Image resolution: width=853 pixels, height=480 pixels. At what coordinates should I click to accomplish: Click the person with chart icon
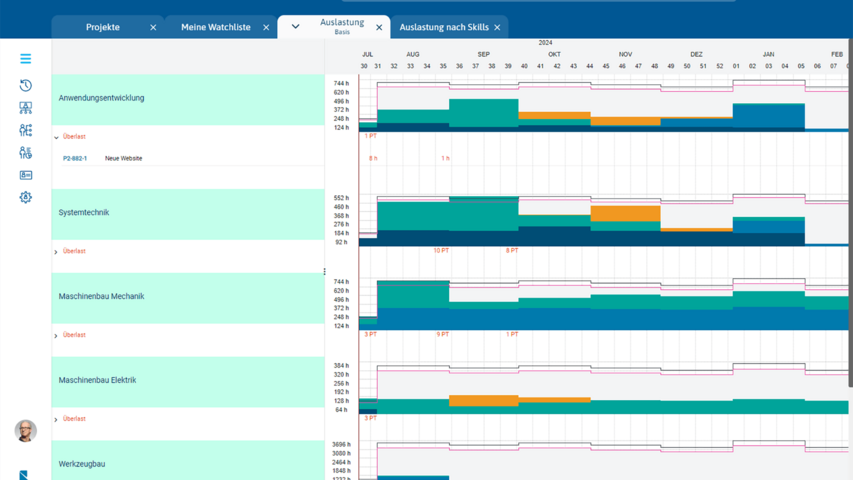pos(26,153)
